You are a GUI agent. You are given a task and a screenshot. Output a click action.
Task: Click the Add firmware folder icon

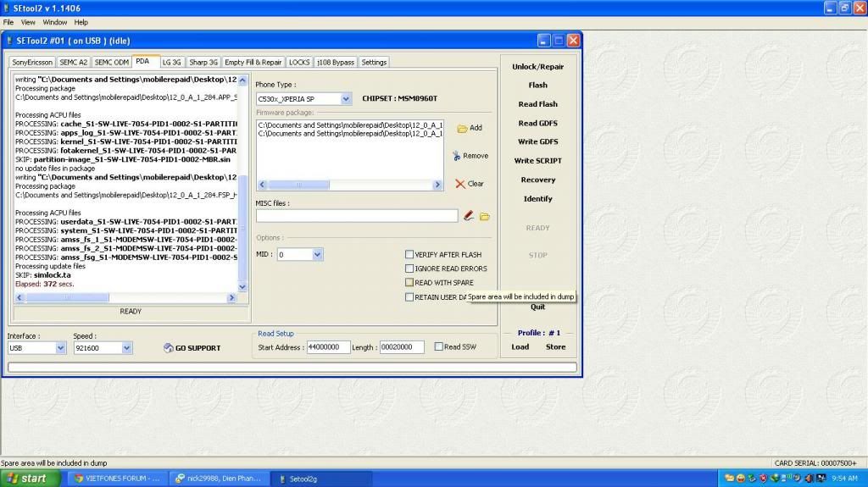tap(462, 129)
